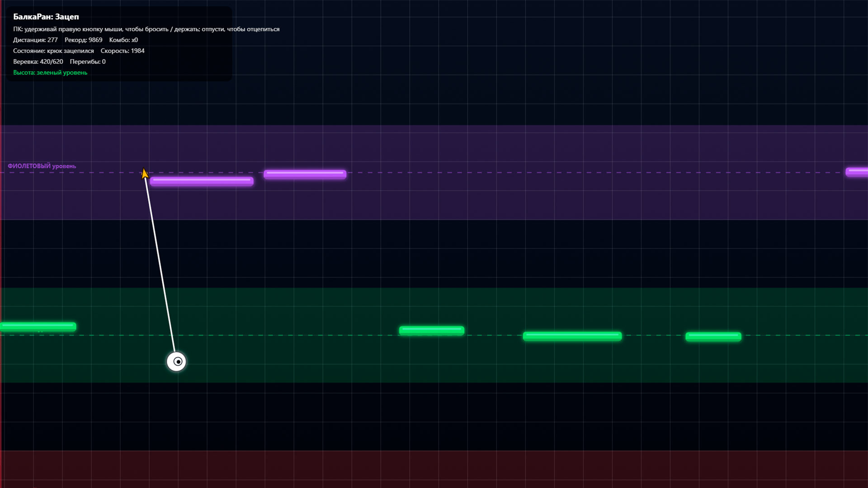Click the white player ball with eye
The width and height of the screenshot is (868, 488).
pyautogui.click(x=176, y=361)
